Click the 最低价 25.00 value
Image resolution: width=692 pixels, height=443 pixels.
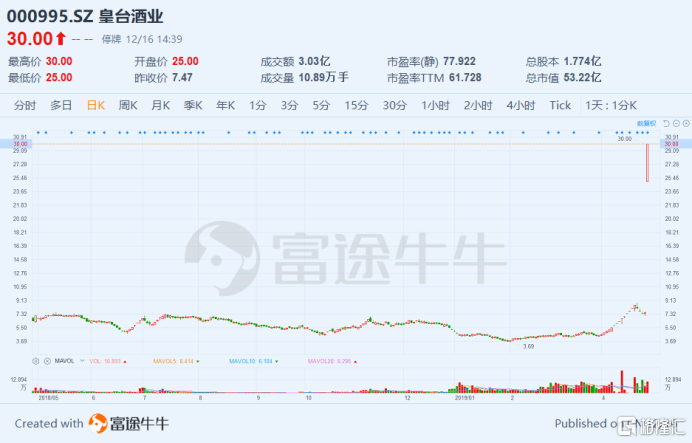tap(59, 78)
